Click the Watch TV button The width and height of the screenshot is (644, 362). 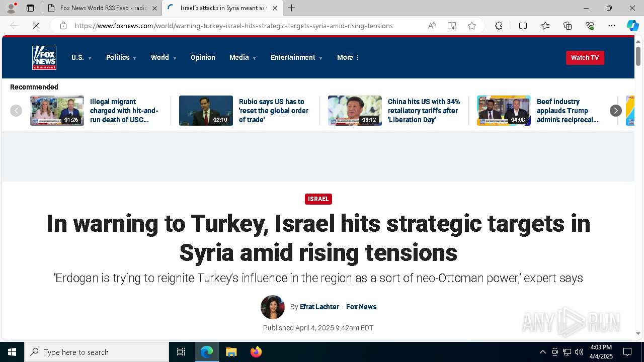pos(585,57)
